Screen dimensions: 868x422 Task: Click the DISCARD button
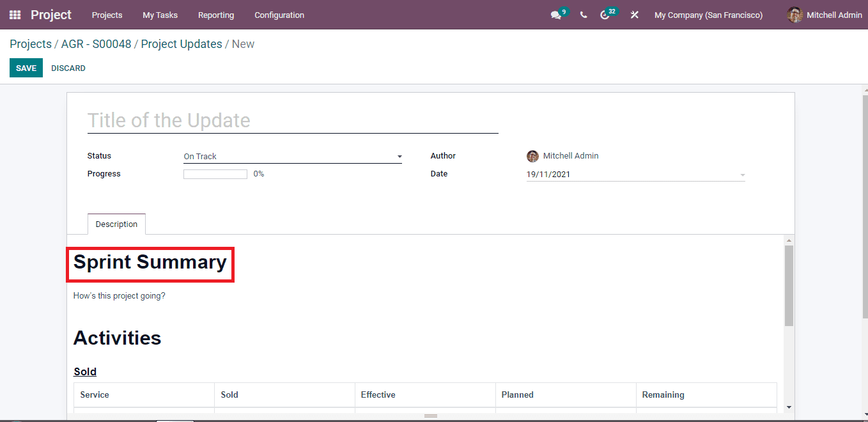[68, 68]
